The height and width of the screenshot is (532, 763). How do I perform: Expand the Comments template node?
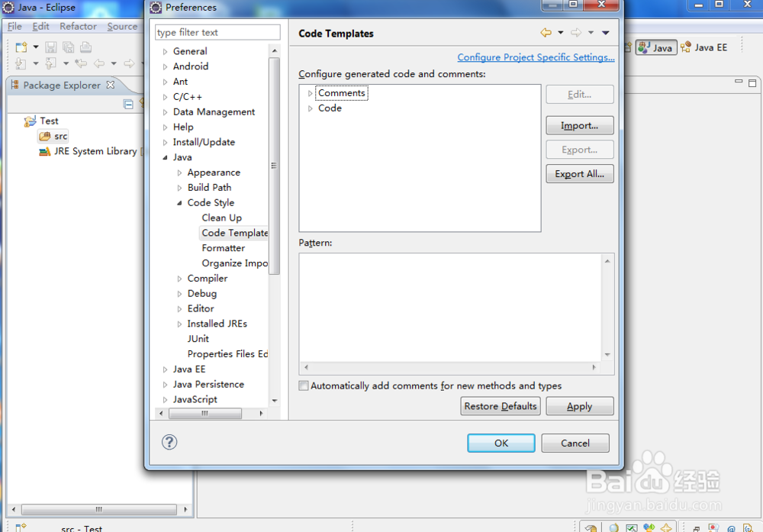pyautogui.click(x=310, y=93)
